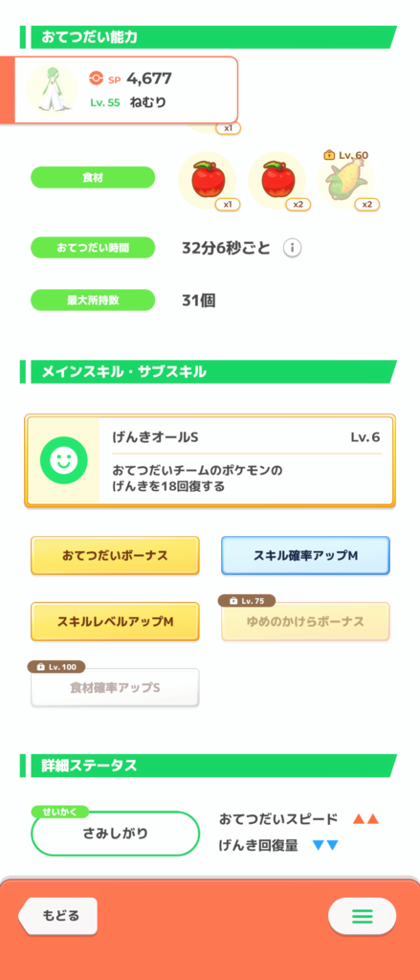
Task: Select the スキル確率アップM sub skill
Action: 305,555
